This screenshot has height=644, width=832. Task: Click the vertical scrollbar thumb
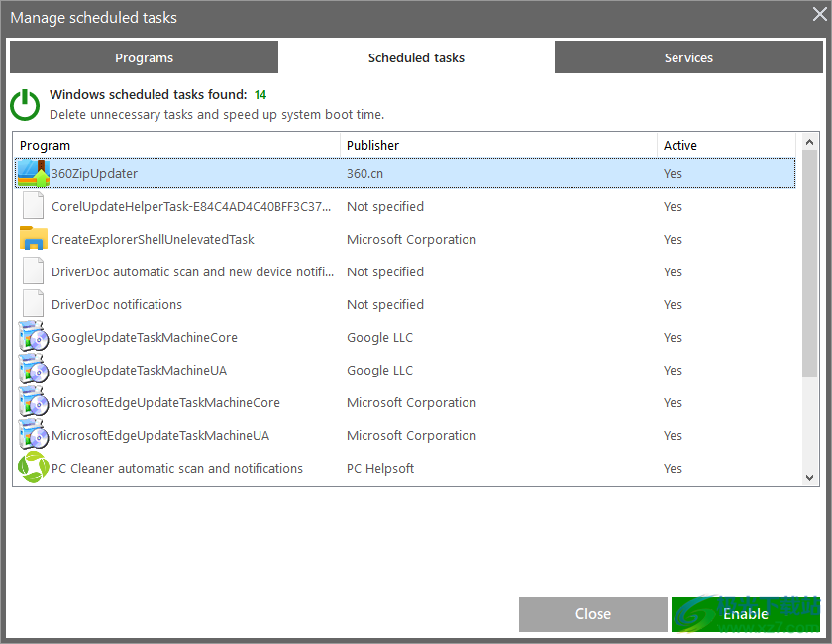coord(809,264)
